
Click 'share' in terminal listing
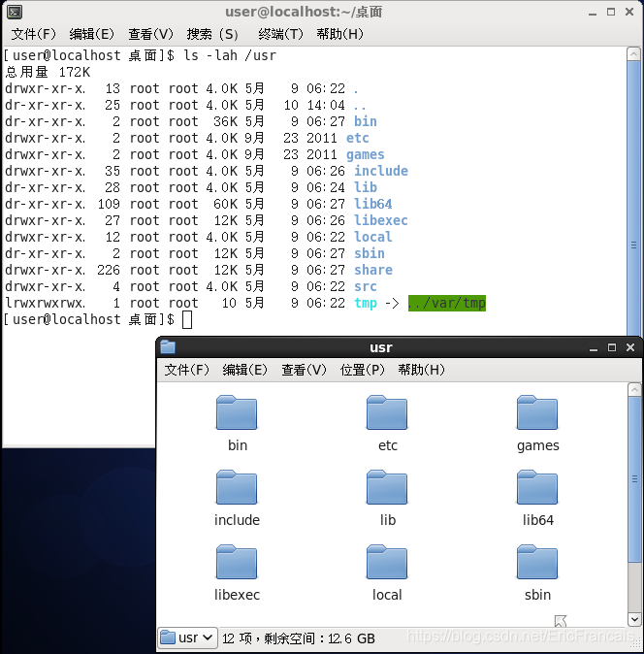click(x=373, y=270)
